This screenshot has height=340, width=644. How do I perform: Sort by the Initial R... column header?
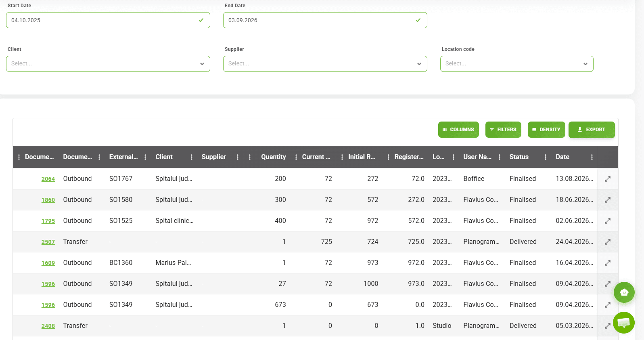point(362,157)
